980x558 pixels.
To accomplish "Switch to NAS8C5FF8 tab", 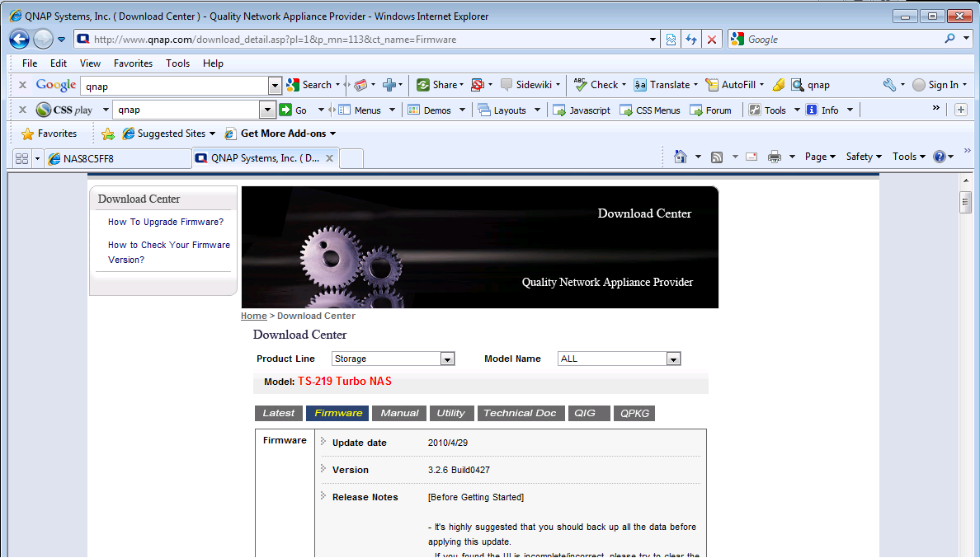I will click(x=117, y=158).
